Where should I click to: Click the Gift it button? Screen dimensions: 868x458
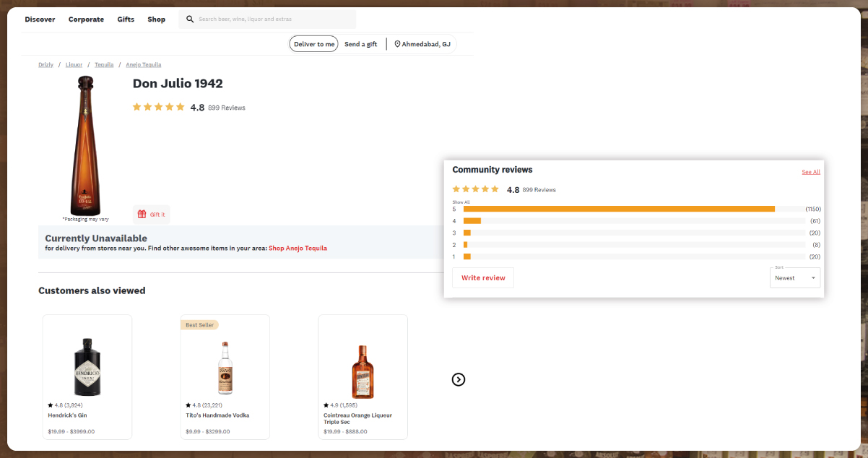pyautogui.click(x=152, y=214)
